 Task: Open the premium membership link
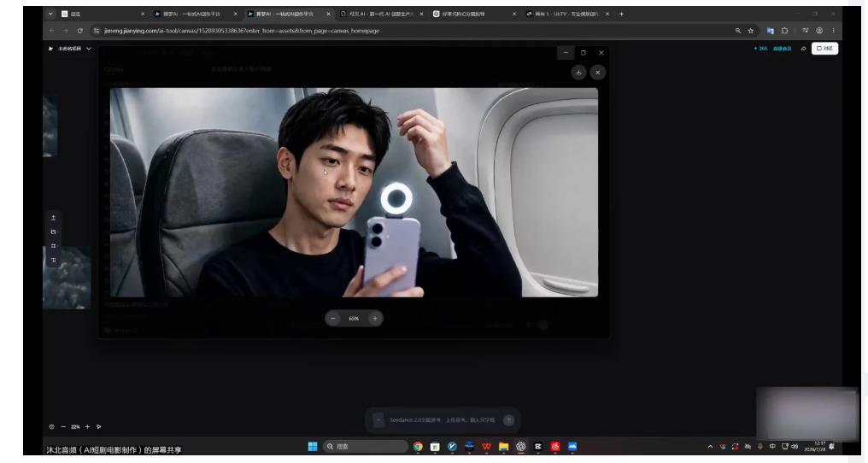[783, 49]
